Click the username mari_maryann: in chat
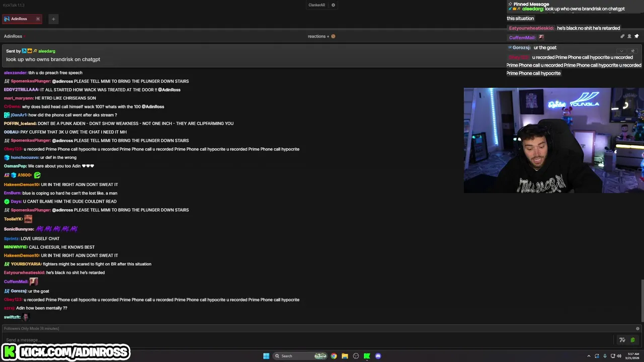Image resolution: width=644 pixels, height=362 pixels. click(x=19, y=98)
